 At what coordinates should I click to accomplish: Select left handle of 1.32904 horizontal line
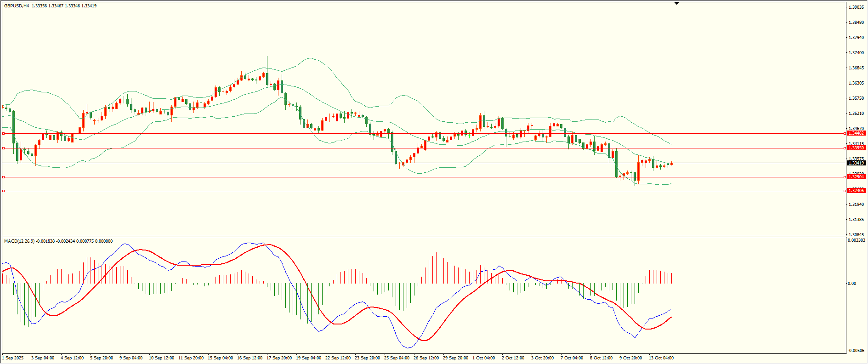tap(4, 177)
